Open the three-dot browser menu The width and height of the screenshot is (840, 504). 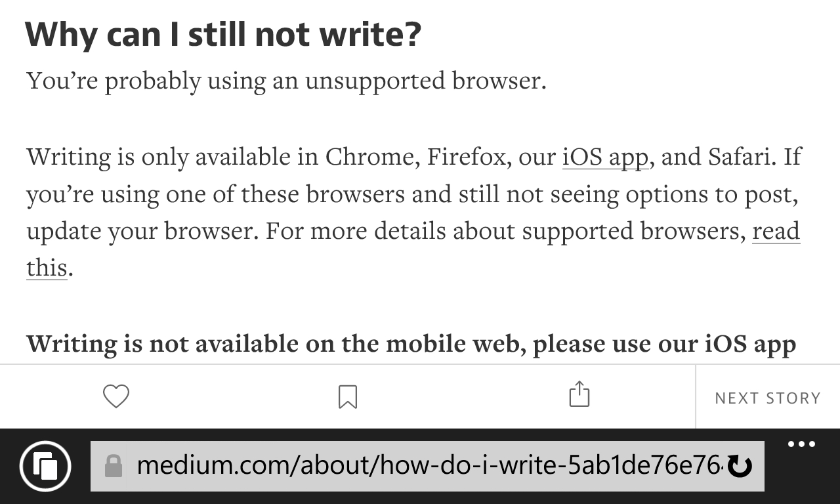pyautogui.click(x=801, y=444)
